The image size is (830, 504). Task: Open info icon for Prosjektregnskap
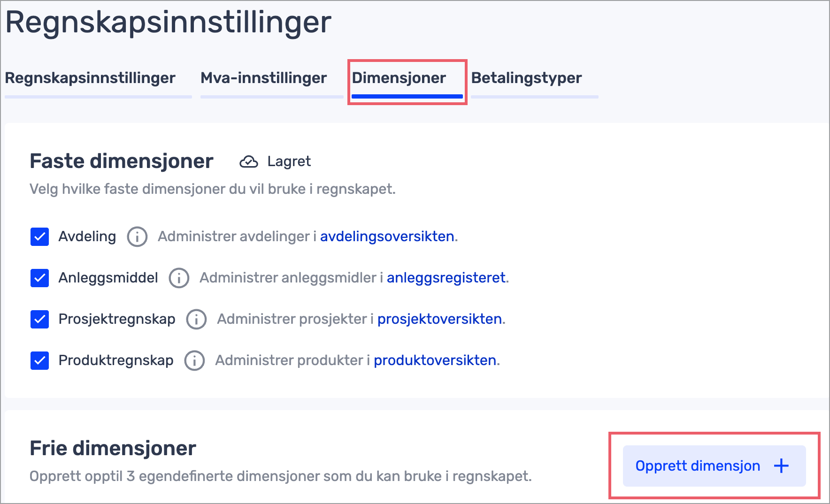tap(196, 319)
